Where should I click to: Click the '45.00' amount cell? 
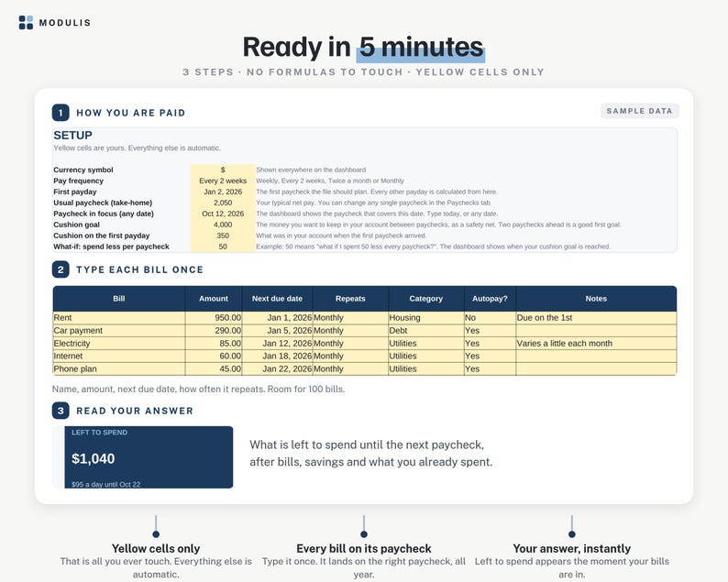click(214, 369)
